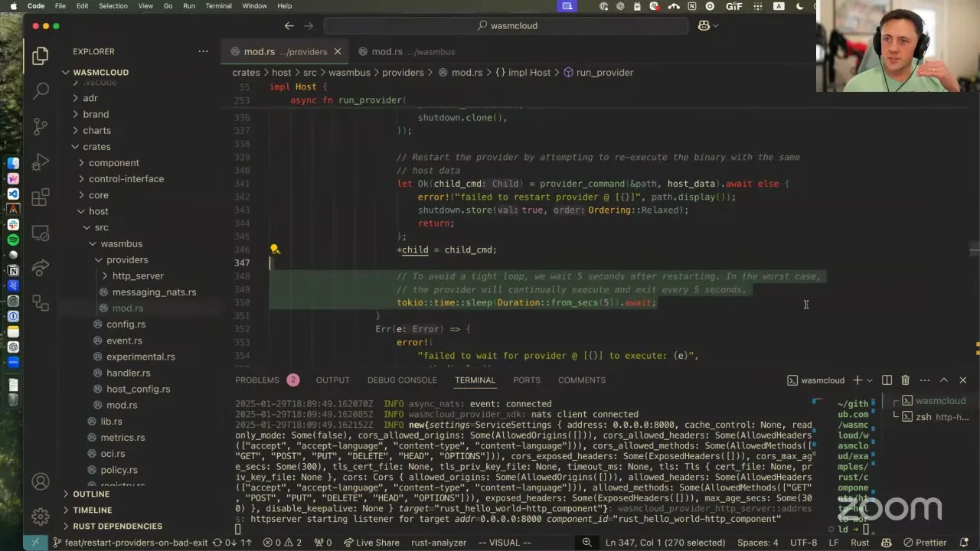Change indentation via Spaces: 4
The height and width of the screenshot is (551, 980).
pyautogui.click(x=758, y=543)
